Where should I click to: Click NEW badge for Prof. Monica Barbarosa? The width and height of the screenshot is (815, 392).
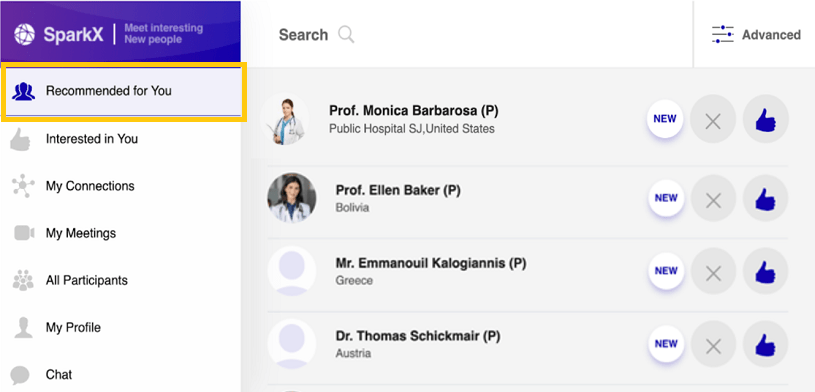[665, 119]
